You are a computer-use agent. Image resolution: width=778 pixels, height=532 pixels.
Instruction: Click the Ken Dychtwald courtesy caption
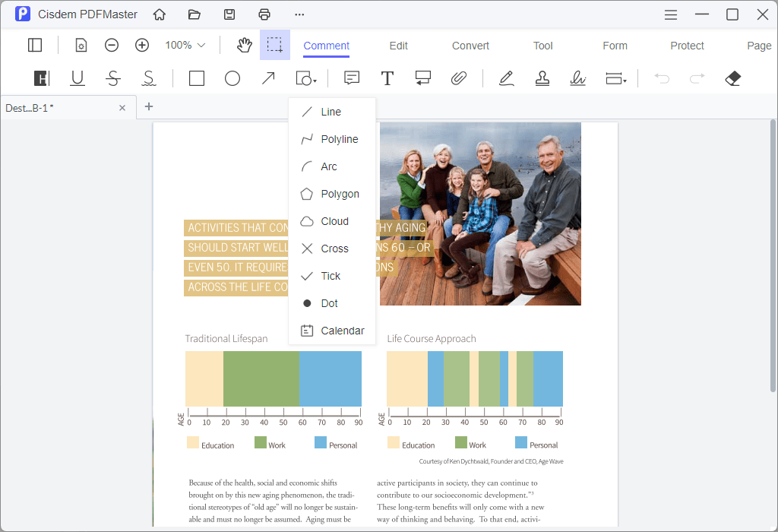tap(492, 461)
